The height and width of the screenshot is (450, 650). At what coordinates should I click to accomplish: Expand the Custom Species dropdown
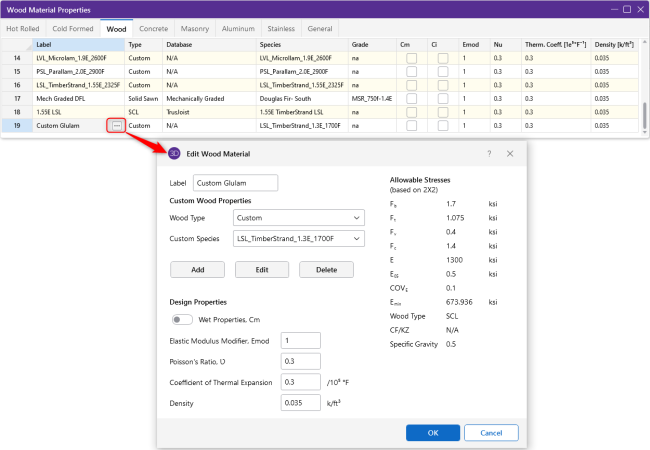298,239
